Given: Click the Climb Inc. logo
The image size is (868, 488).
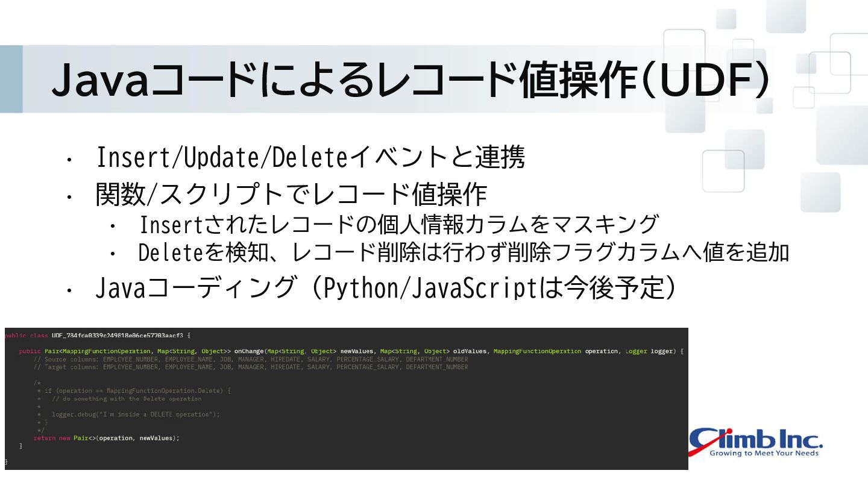Looking at the screenshot, I should click(756, 442).
